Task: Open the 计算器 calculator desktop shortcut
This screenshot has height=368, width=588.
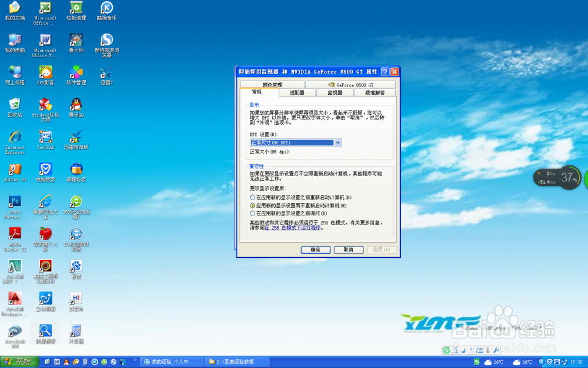Action: pos(76,334)
